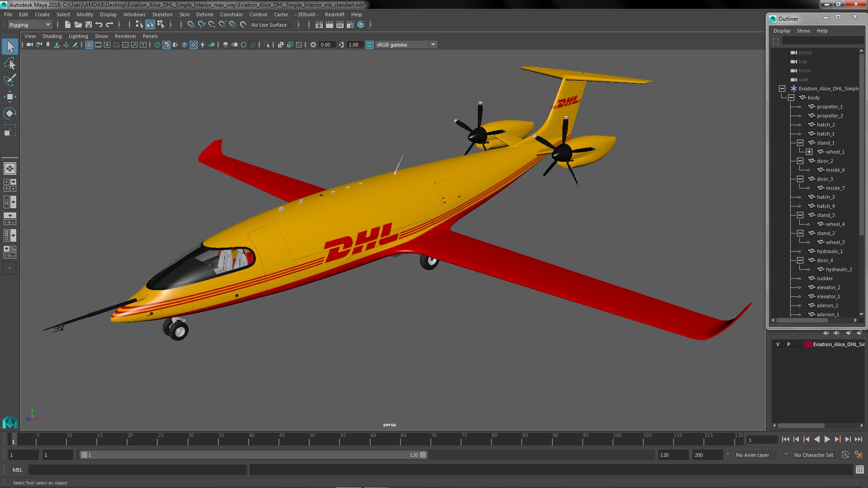Screen dimensions: 868x488
Task: Toggle layer visibility V box
Action: pos(778,344)
